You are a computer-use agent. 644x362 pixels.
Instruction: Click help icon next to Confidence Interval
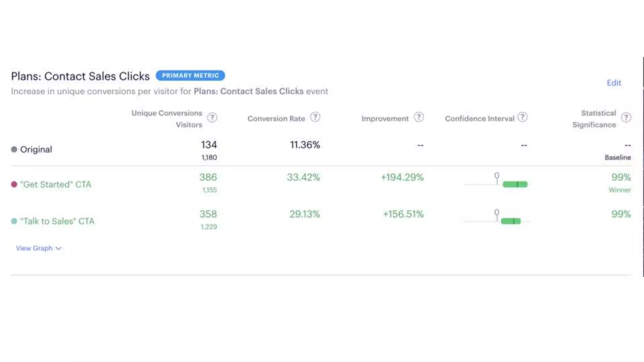(522, 117)
